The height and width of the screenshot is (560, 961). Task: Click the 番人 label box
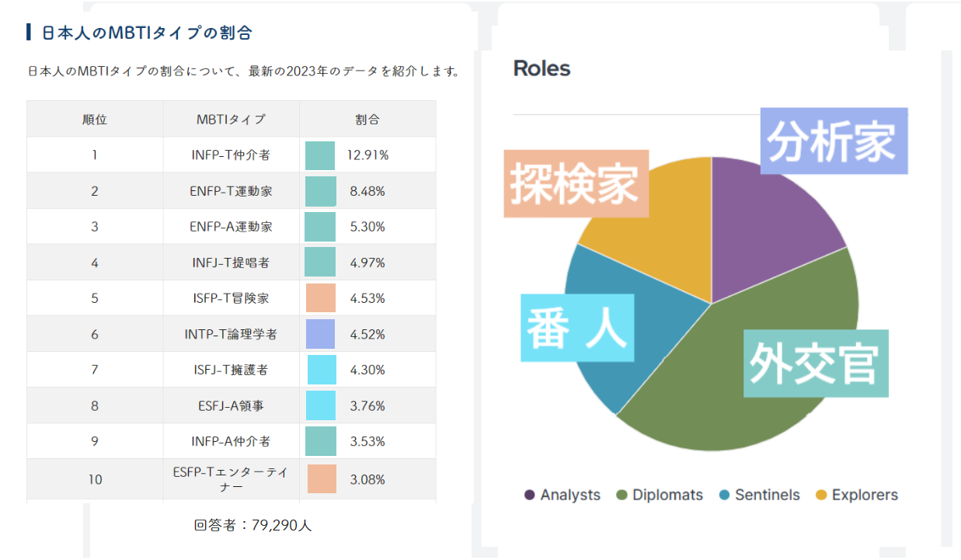pyautogui.click(x=577, y=329)
